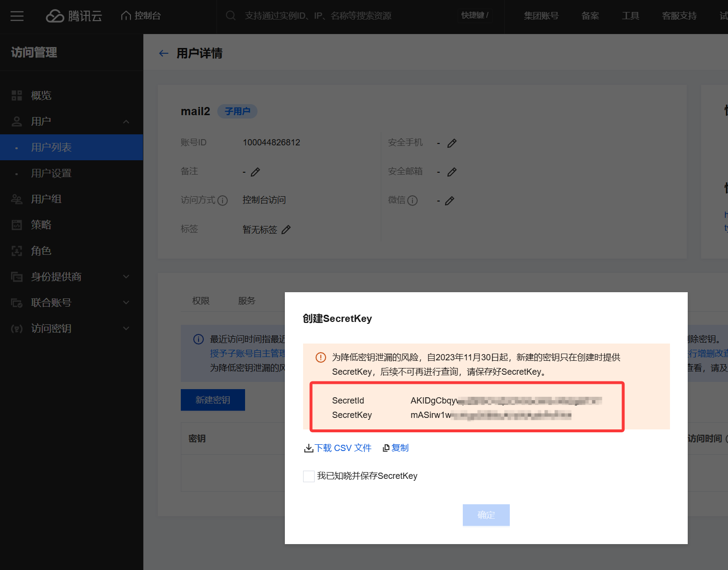Screen dimensions: 728x570
Task: Open the 用户设置 sidebar item
Action: [x=51, y=173]
